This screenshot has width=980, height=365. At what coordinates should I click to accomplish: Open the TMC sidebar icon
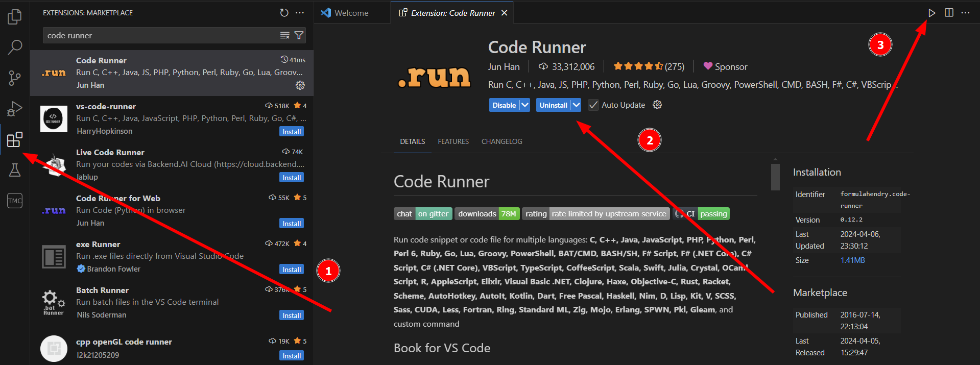pyautogui.click(x=15, y=201)
